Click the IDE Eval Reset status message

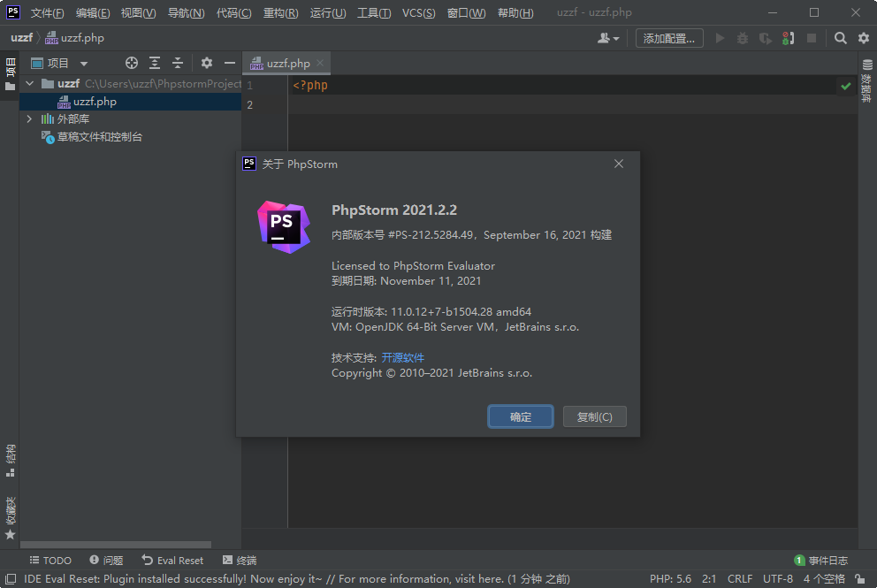[297, 579]
